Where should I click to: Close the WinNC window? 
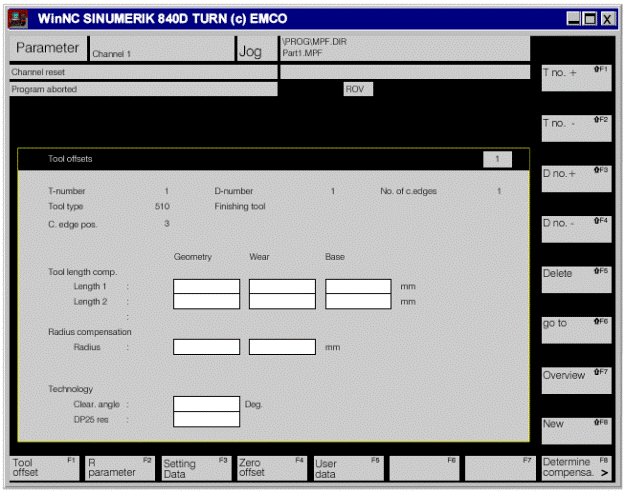tap(607, 19)
